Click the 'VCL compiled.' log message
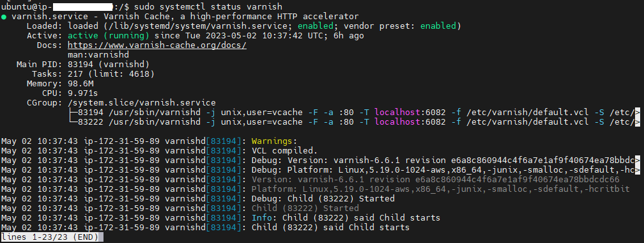The image size is (644, 243). coord(285,150)
